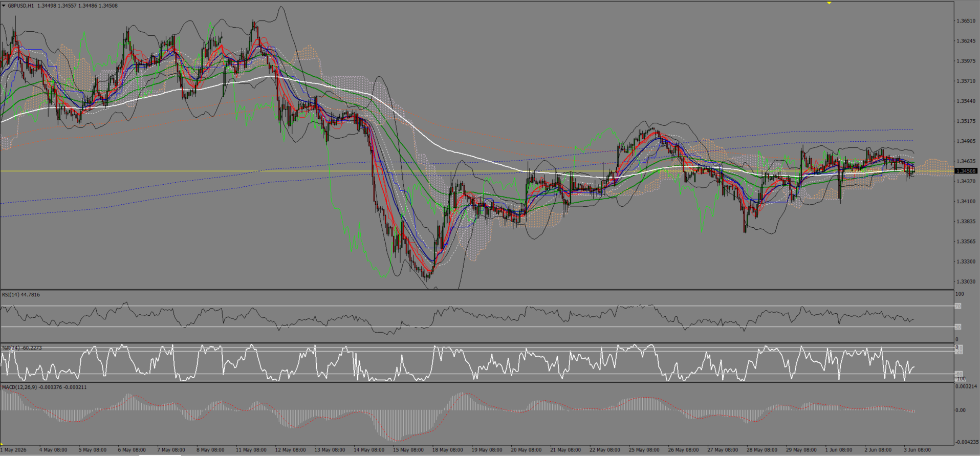Click the 27 May 08:00 time label
The image size is (980, 456).
[x=723, y=450]
